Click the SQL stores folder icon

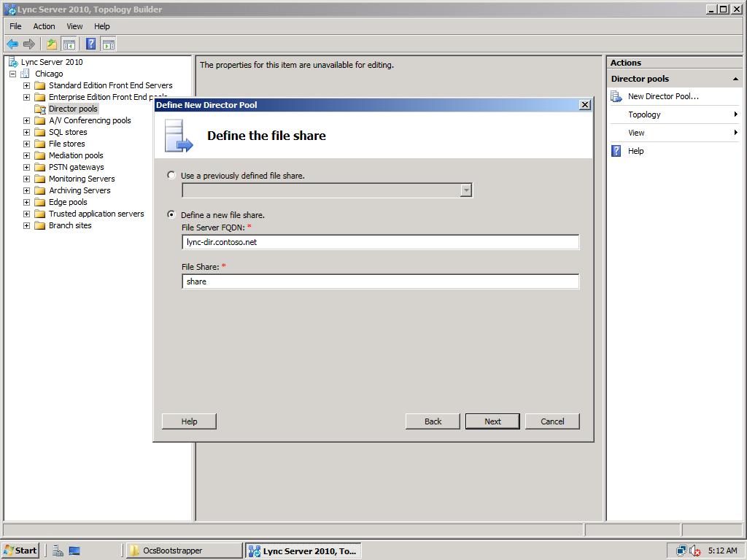41,133
